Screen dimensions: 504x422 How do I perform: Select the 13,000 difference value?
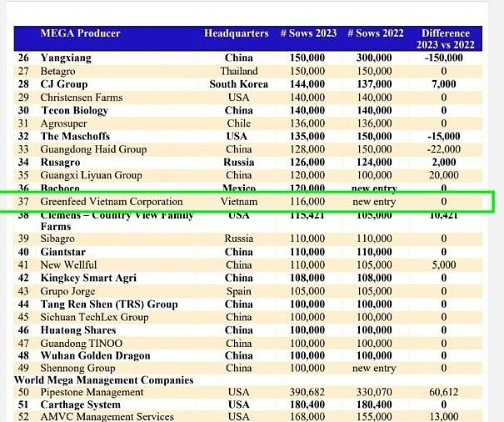444,417
